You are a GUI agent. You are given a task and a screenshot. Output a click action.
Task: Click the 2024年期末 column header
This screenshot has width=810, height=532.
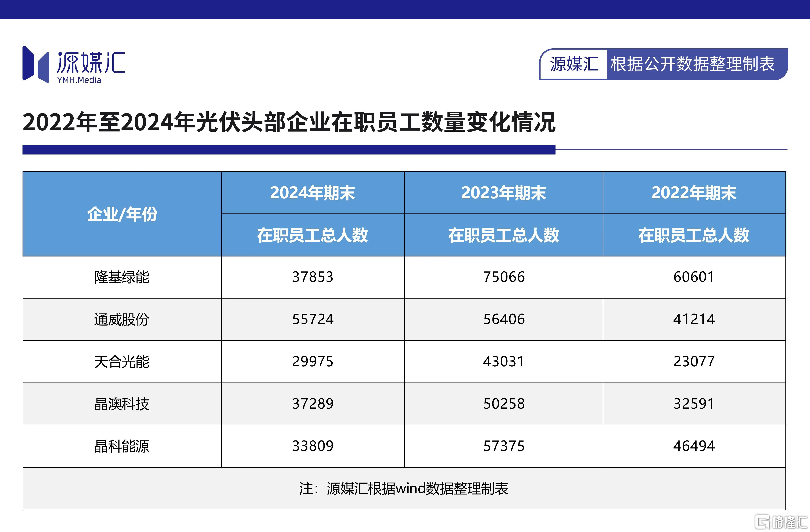click(313, 193)
